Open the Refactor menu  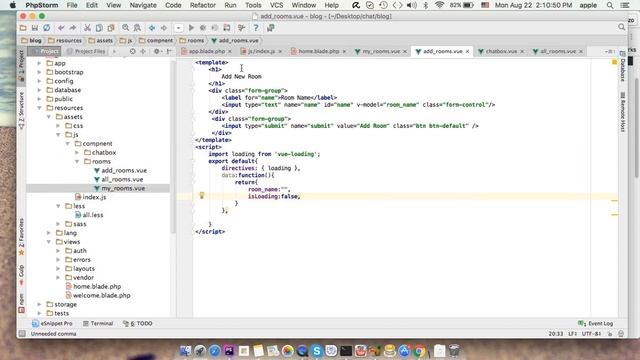pos(202,5)
